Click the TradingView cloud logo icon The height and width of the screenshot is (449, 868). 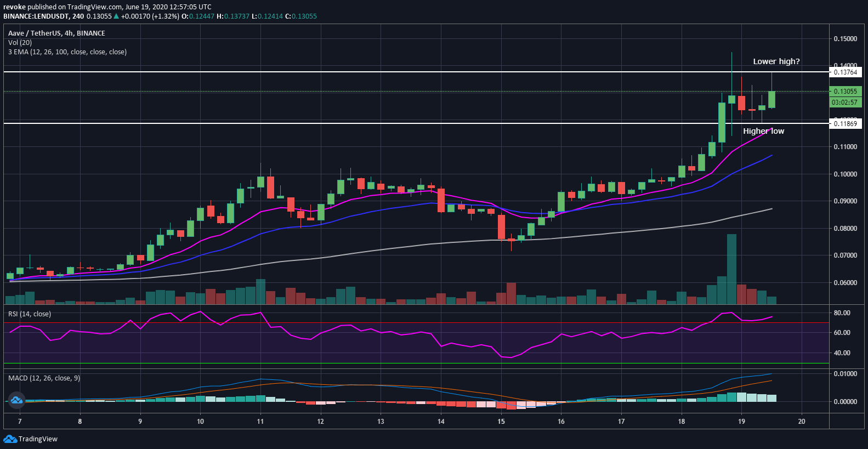point(10,439)
